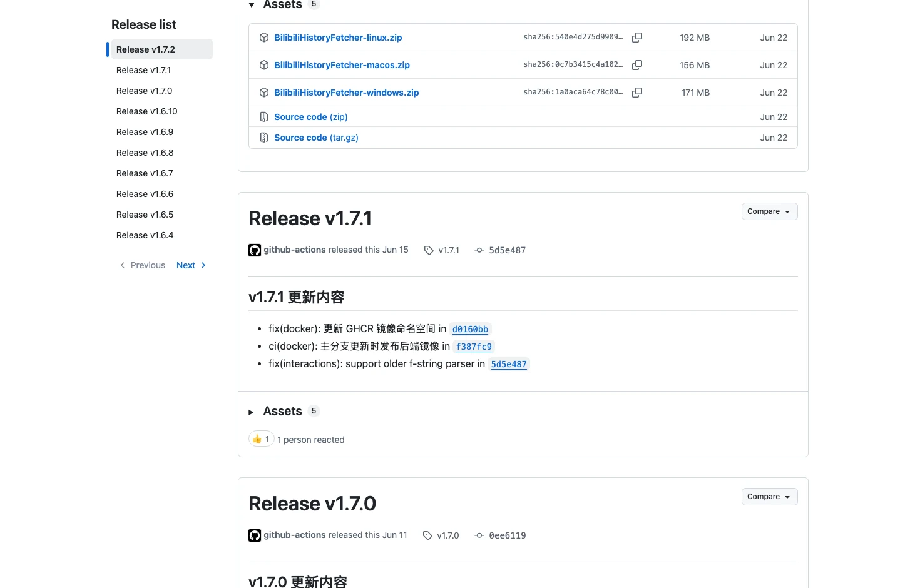The width and height of the screenshot is (920, 588).
Task: Copy sha256 hash for linux zip
Action: (x=637, y=38)
